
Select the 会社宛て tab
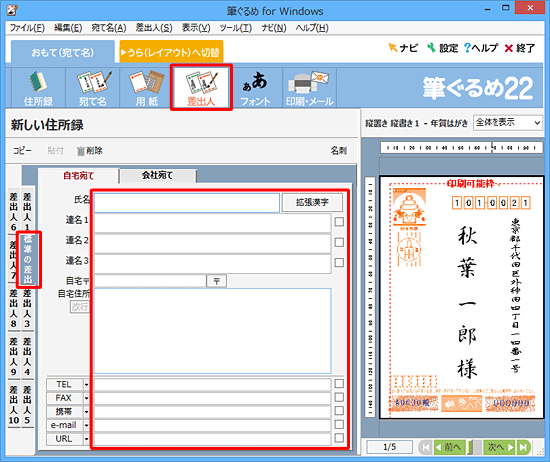click(157, 175)
